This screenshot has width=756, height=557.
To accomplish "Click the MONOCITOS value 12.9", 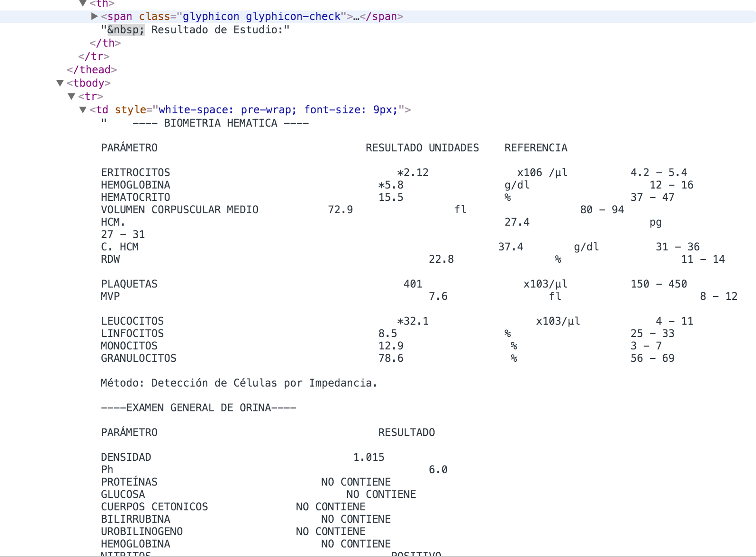I will coord(391,346).
